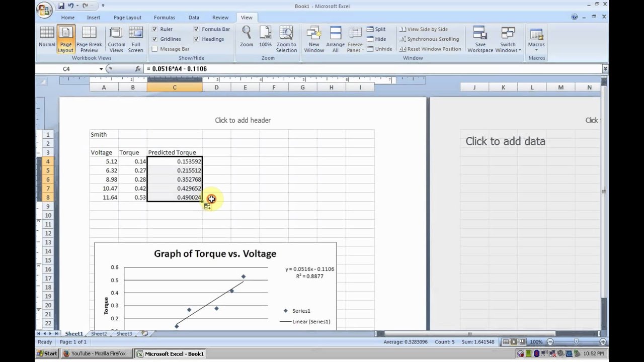Open a New Window

coord(314,39)
